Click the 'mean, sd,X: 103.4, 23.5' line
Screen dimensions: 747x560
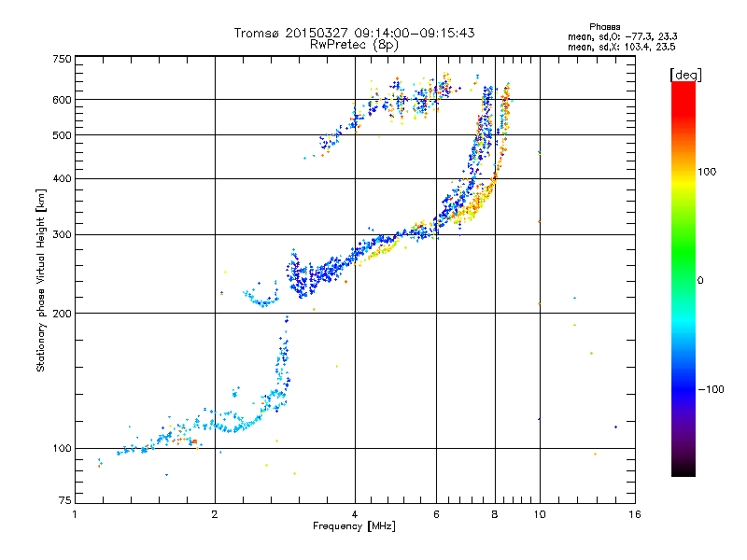tap(621, 47)
